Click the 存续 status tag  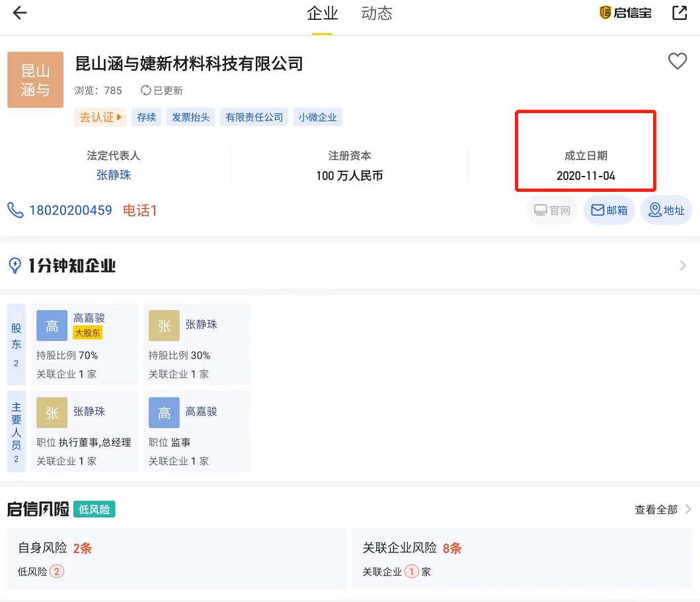click(147, 117)
